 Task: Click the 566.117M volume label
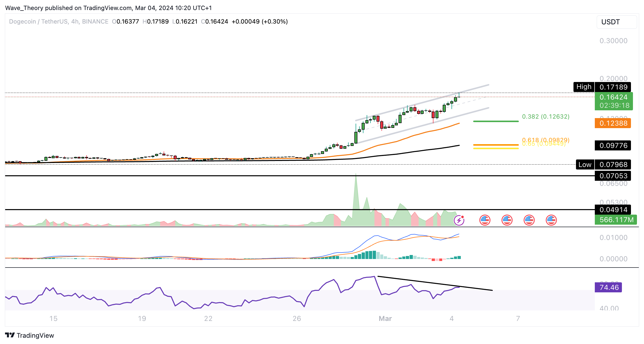616,220
